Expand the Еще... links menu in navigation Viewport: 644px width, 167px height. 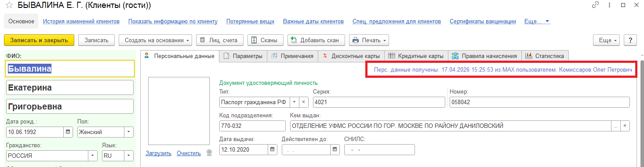coord(537,21)
